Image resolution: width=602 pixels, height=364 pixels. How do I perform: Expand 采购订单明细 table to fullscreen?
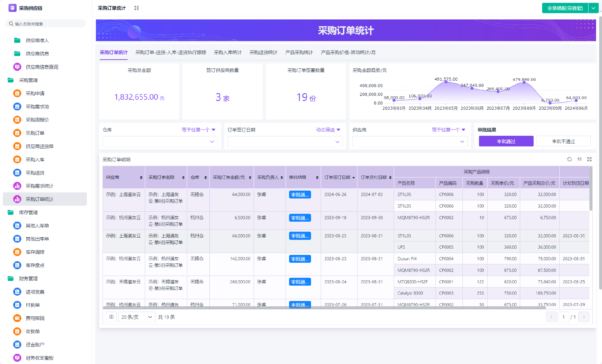[x=589, y=159]
